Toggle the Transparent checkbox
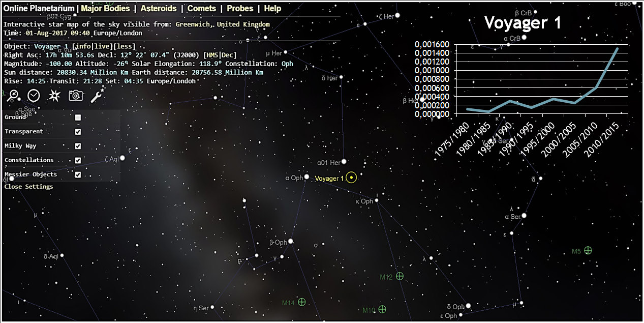Viewport: 644px width, 323px height. (78, 132)
